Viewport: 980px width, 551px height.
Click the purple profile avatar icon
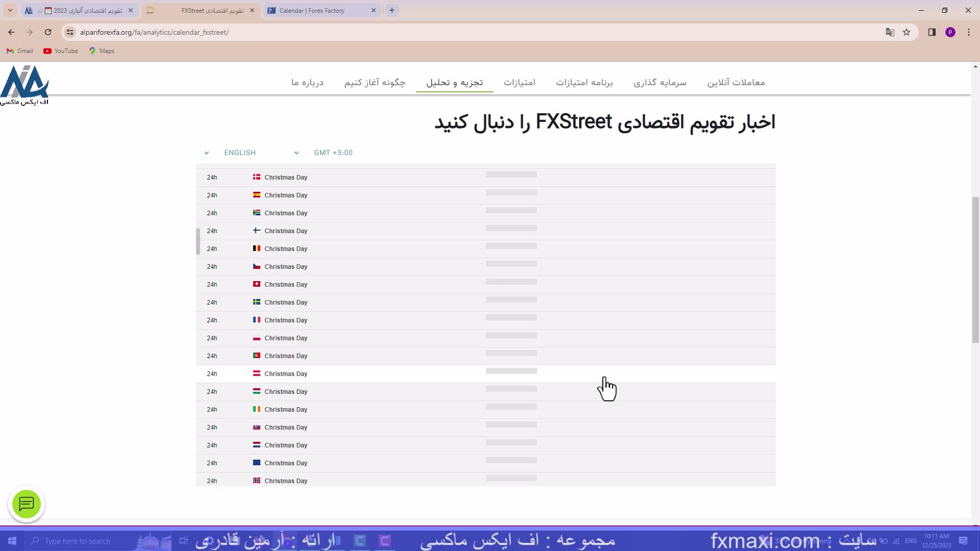click(950, 32)
